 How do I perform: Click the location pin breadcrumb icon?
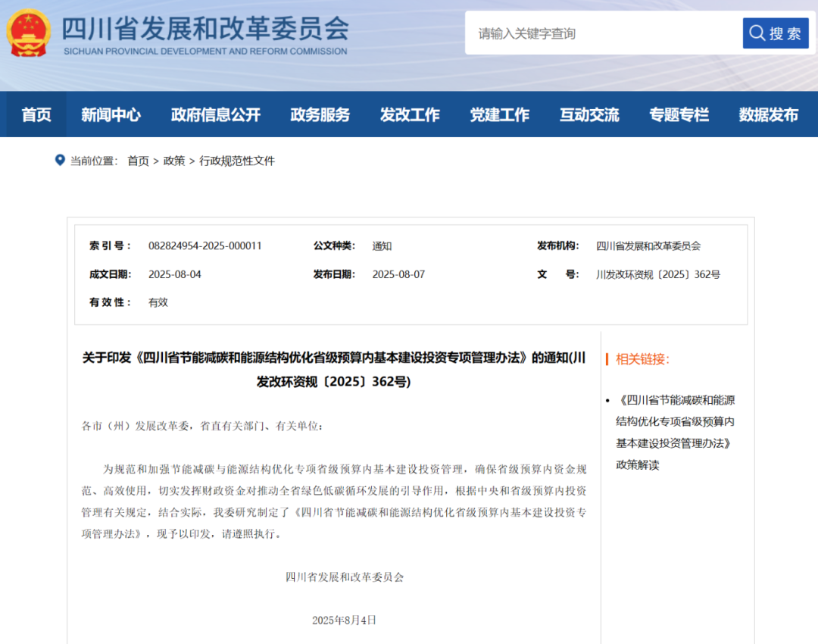click(60, 160)
